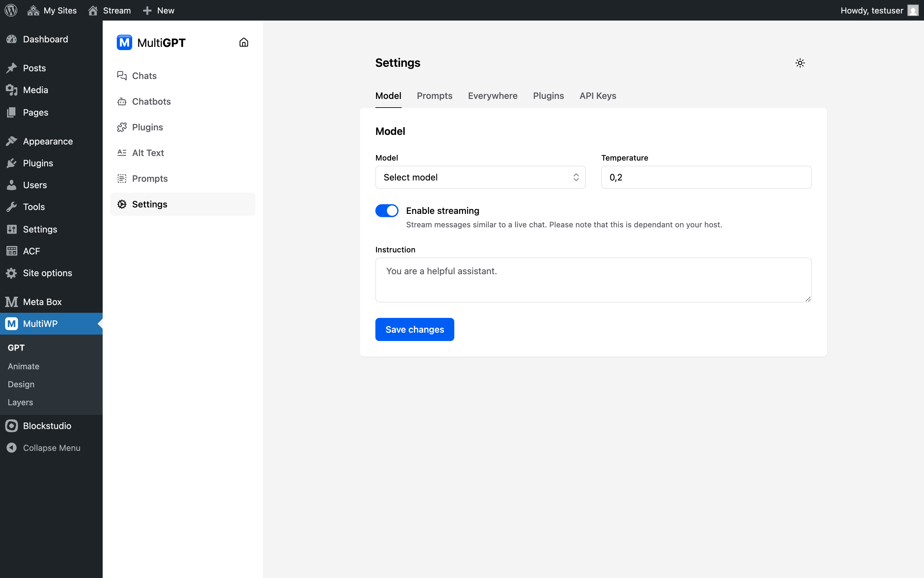Open the MultiWP menu item

pos(51,324)
